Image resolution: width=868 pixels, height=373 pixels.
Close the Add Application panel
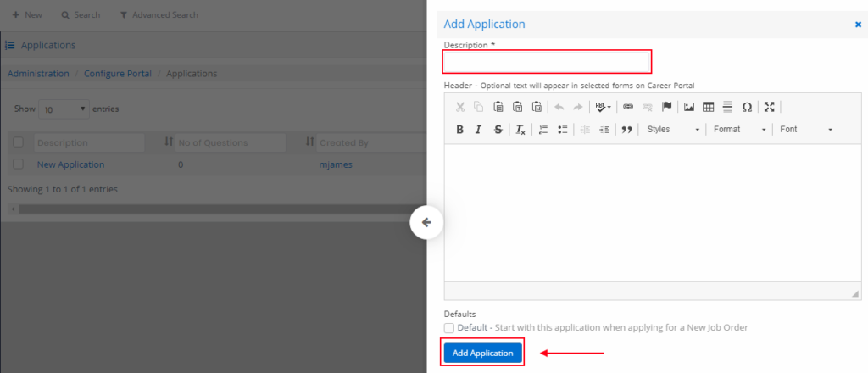pos(858,25)
